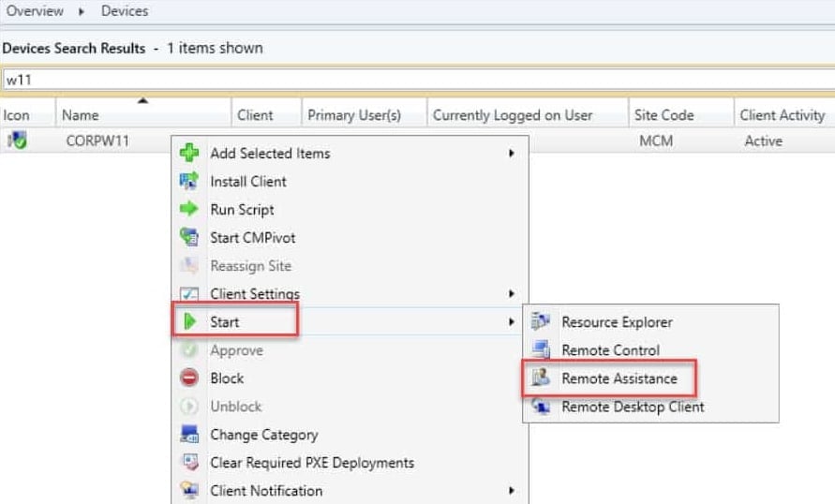Click the Remote Desktop Client icon

tap(541, 407)
